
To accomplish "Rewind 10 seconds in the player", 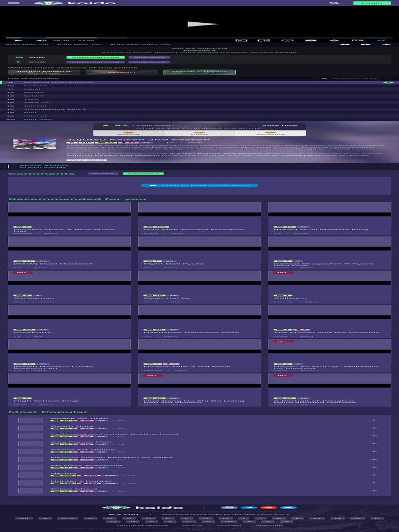I will pyautogui.click(x=241, y=41).
